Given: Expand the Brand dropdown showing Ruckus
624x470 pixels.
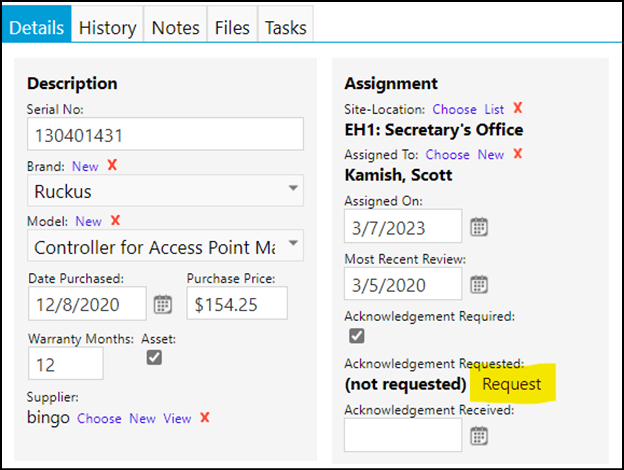Looking at the screenshot, I should point(165,191).
